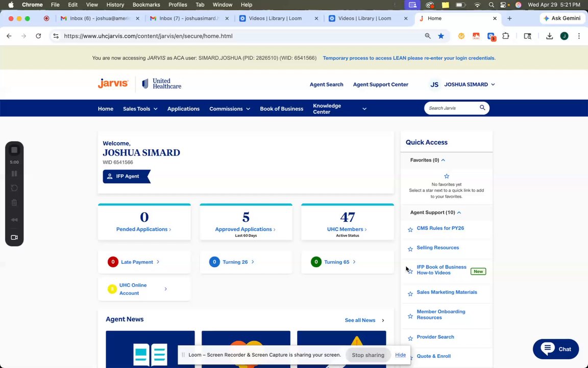Open Chrome Profiles menu
The height and width of the screenshot is (368, 588).
tap(178, 5)
